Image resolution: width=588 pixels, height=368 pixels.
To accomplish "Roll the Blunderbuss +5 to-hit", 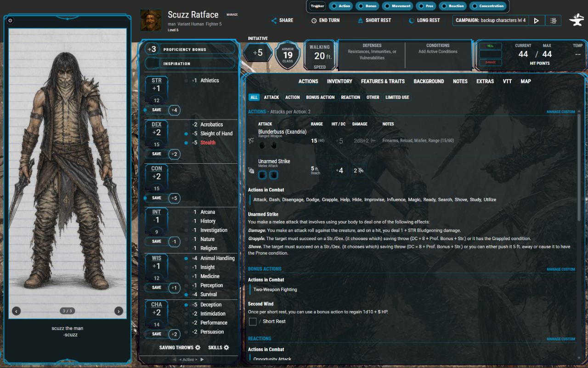I will point(339,141).
